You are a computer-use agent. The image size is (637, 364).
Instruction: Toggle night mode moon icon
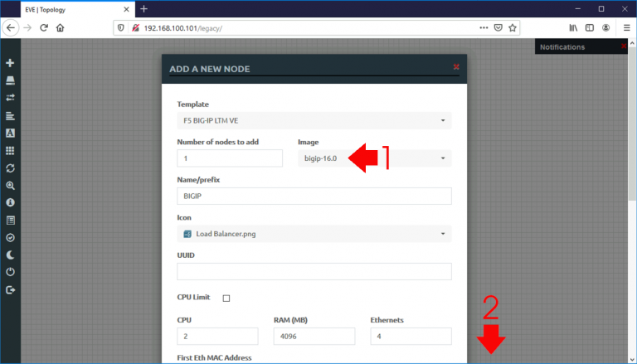[10, 255]
